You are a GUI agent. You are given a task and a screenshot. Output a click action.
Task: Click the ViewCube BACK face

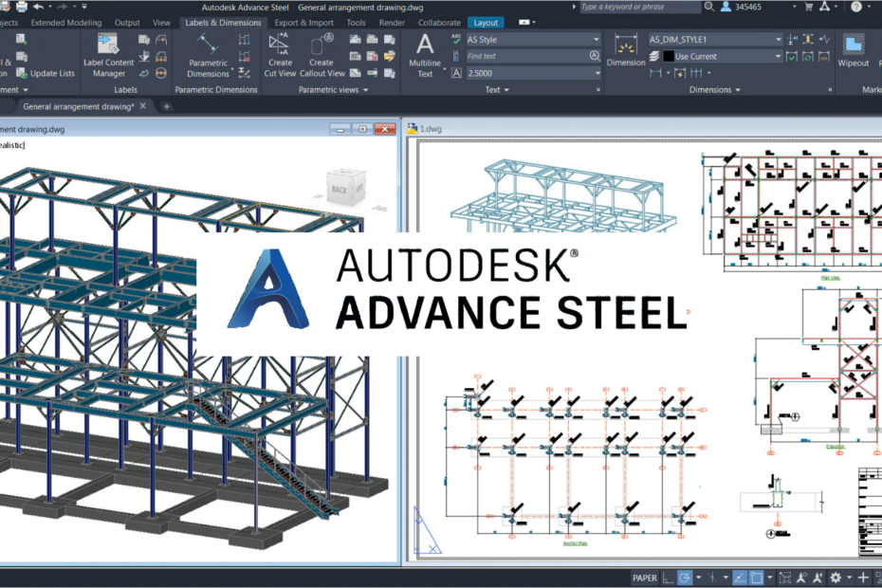coord(340,189)
